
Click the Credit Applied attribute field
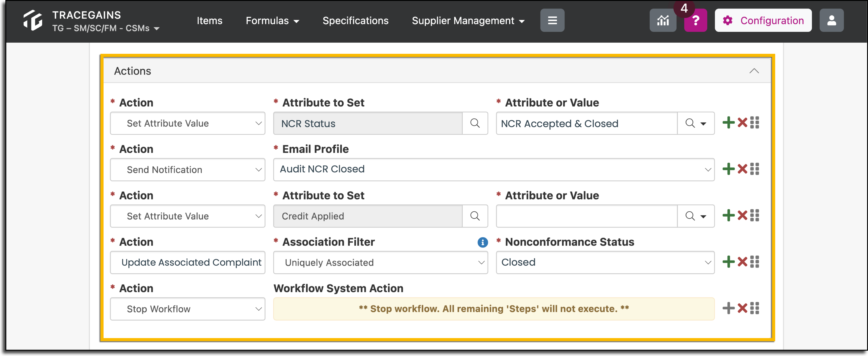368,216
